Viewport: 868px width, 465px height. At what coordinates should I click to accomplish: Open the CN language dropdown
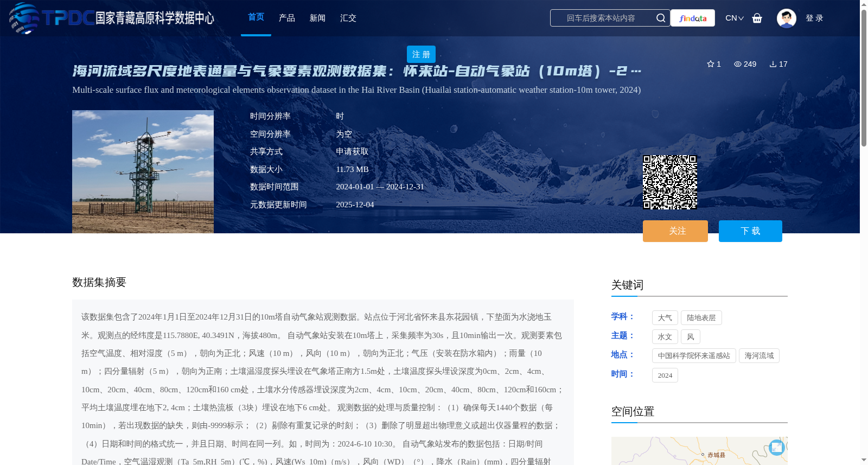[735, 18]
